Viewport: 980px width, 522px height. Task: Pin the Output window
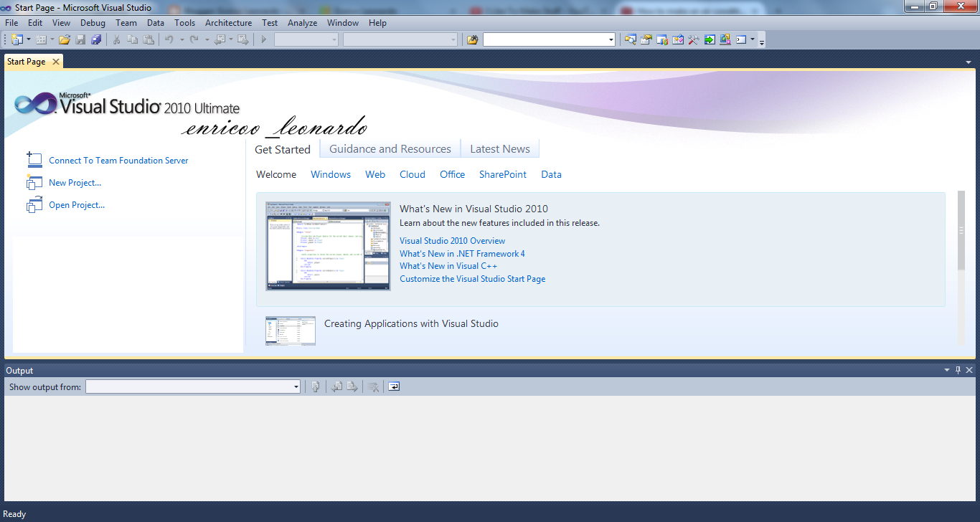coord(958,370)
